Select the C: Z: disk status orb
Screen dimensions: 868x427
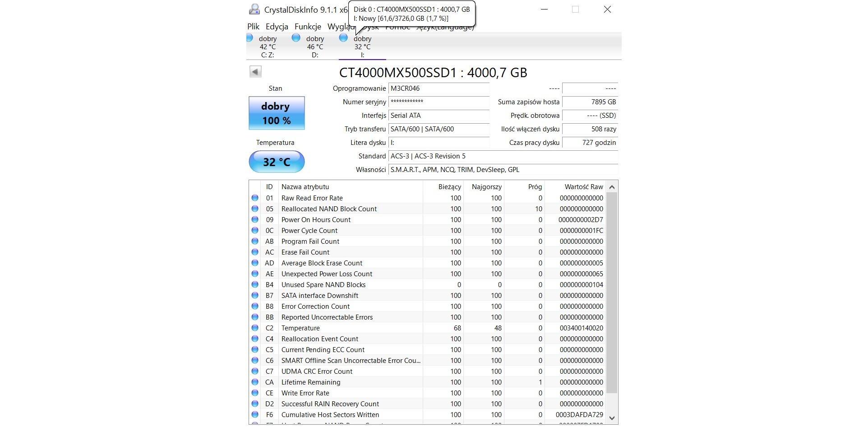click(x=249, y=38)
